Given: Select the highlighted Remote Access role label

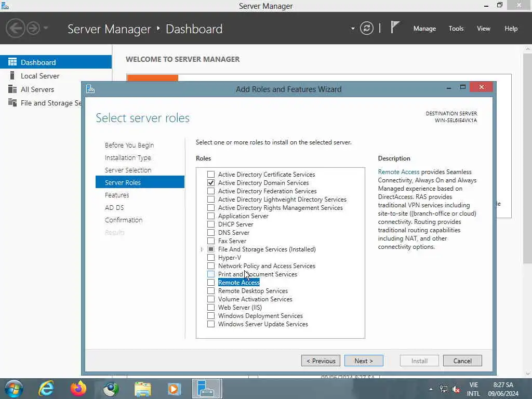Looking at the screenshot, I should [239, 282].
